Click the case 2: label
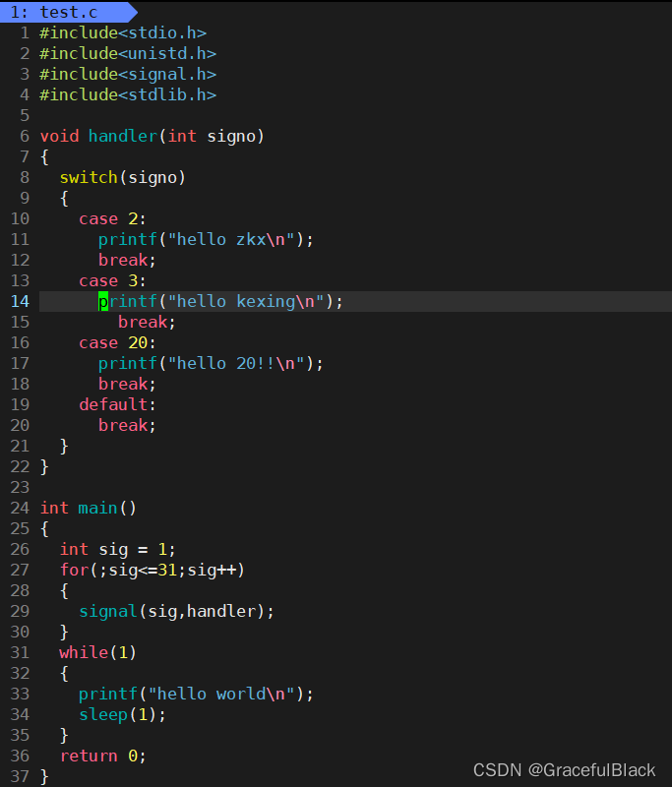The height and width of the screenshot is (787, 672). [x=112, y=218]
